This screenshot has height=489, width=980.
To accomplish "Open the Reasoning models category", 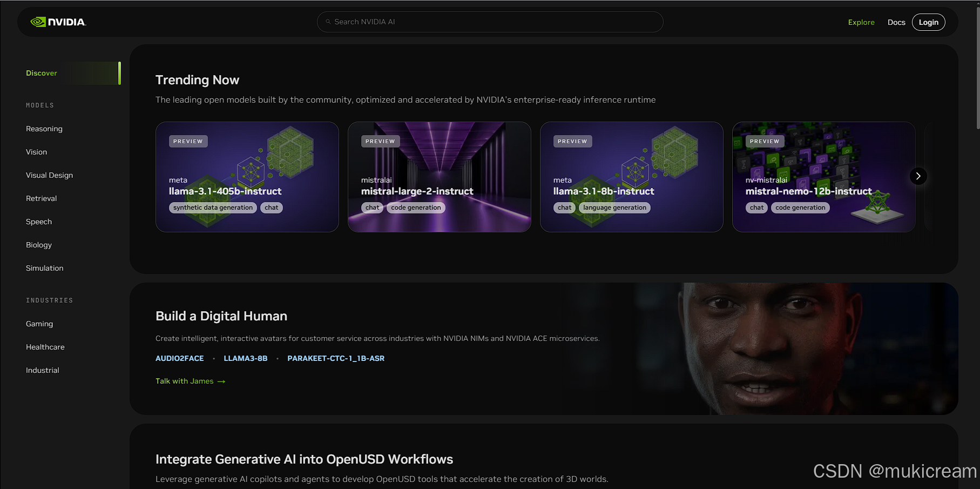I will [44, 129].
